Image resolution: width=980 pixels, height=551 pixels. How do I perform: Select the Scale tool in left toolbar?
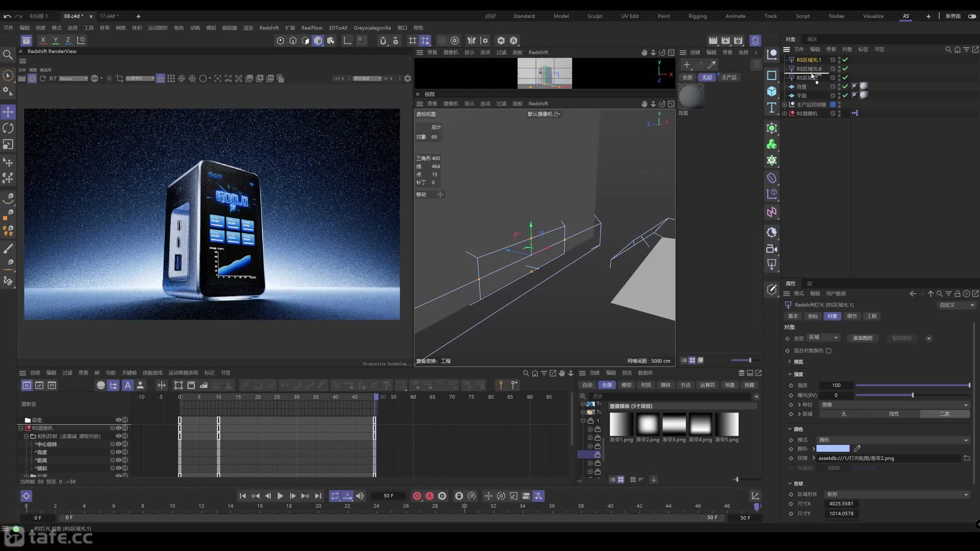(x=8, y=144)
